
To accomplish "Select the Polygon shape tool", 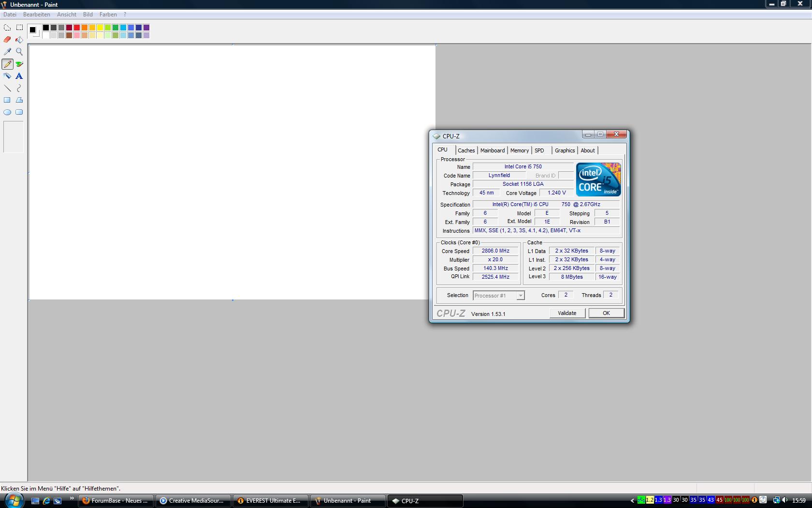I will 19,100.
